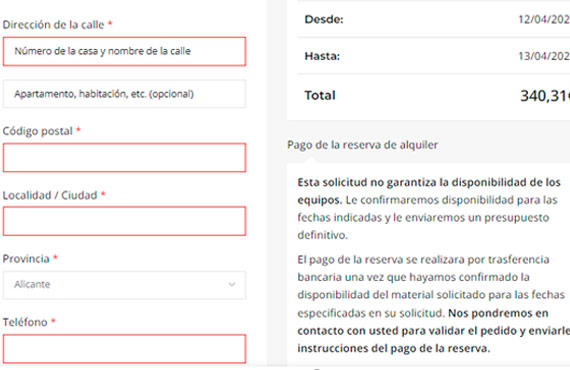Click the Hasta: row label
The image size is (570, 370).
tap(322, 56)
